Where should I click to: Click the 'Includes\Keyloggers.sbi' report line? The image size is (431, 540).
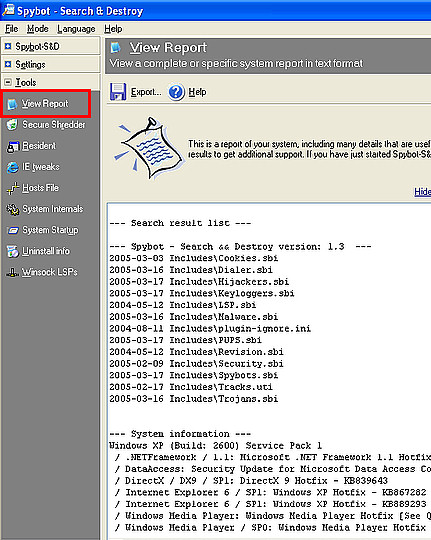pos(202,293)
